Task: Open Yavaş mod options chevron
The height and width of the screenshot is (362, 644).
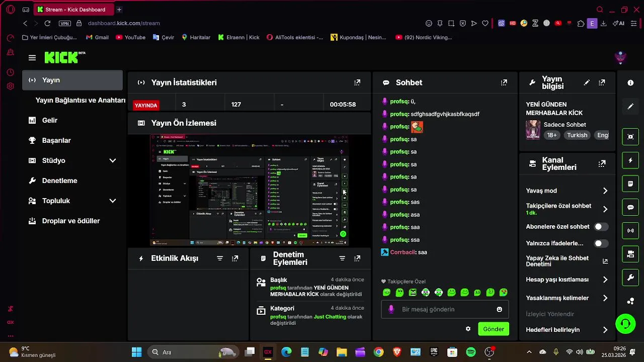Action: [605, 191]
